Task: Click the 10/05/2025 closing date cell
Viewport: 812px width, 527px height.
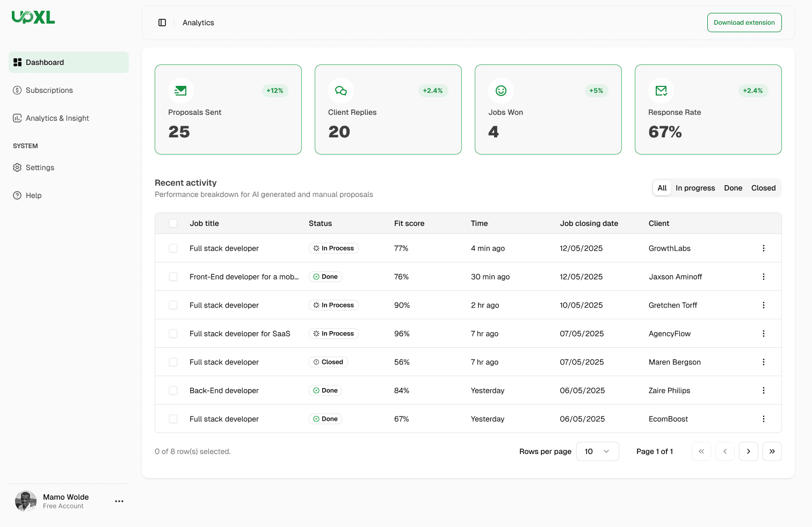Action: [581, 305]
